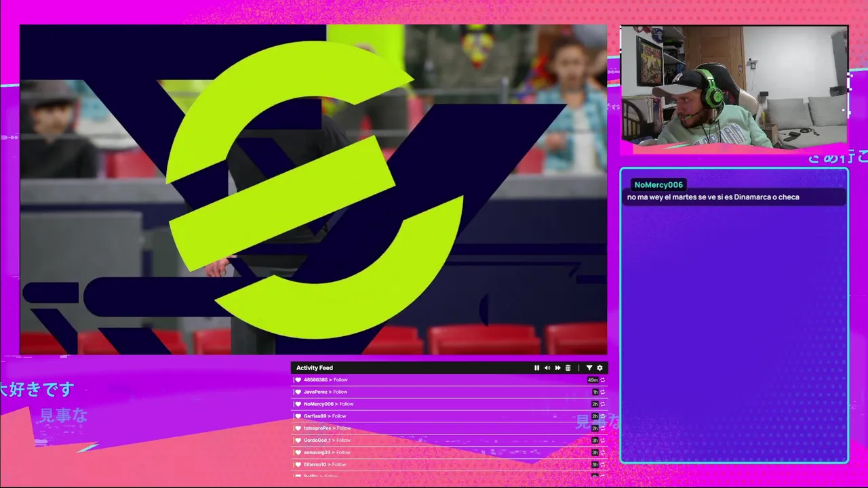The width and height of the screenshot is (868, 488).
Task: Click heart icon beside totesproPes
Action: tap(298, 428)
